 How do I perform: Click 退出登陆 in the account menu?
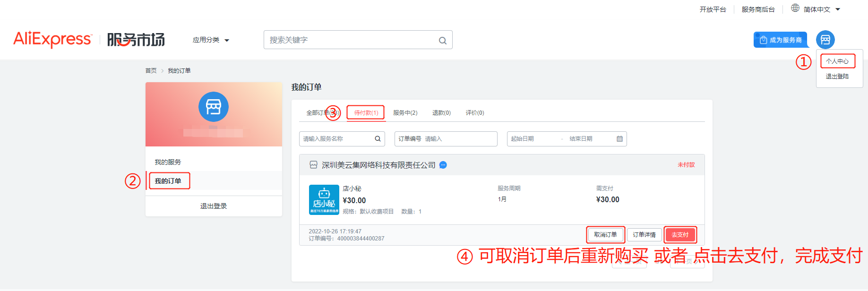837,77
